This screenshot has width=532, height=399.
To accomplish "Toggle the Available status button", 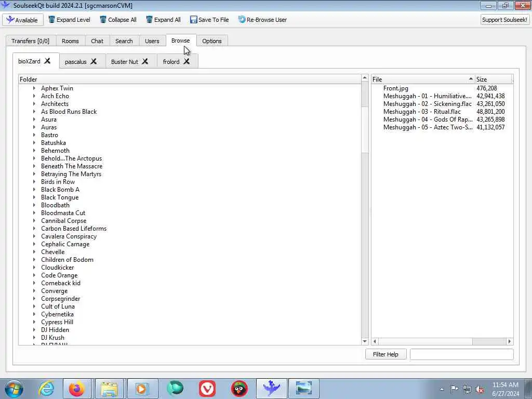I will (x=23, y=20).
